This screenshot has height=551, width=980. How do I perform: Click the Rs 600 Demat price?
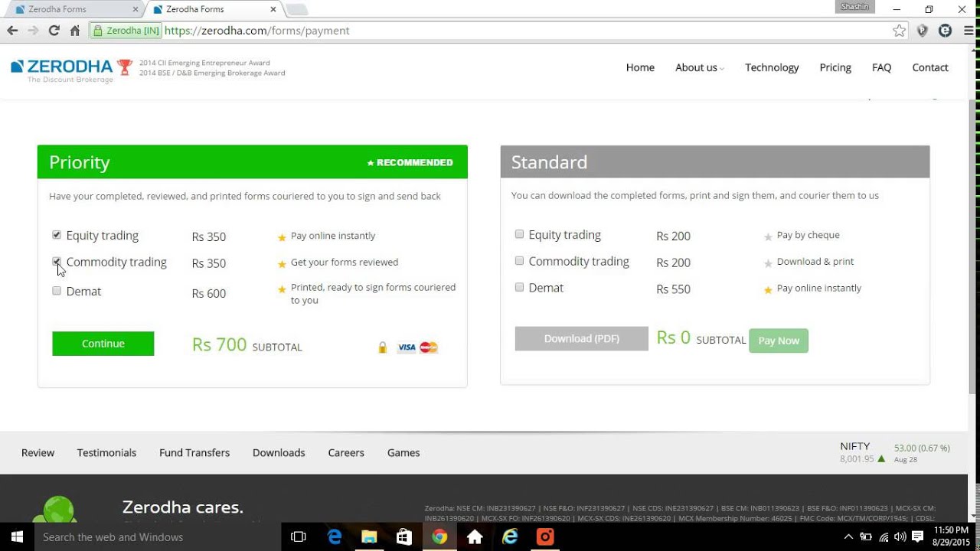coord(209,293)
